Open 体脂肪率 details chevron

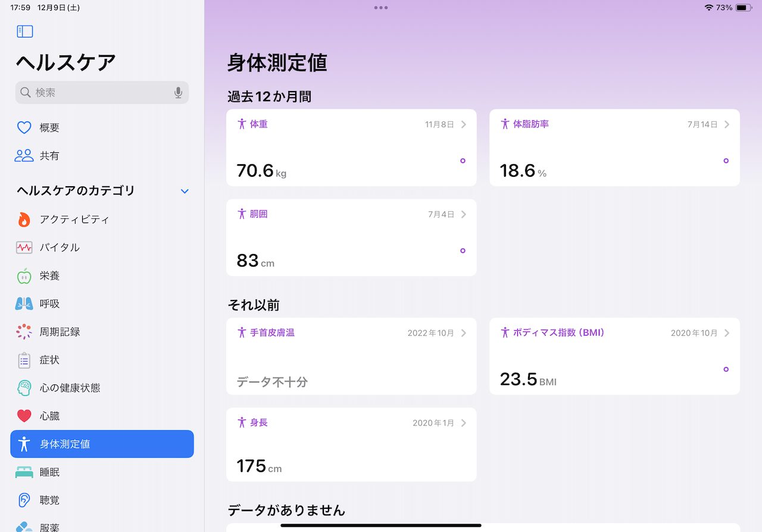(727, 124)
